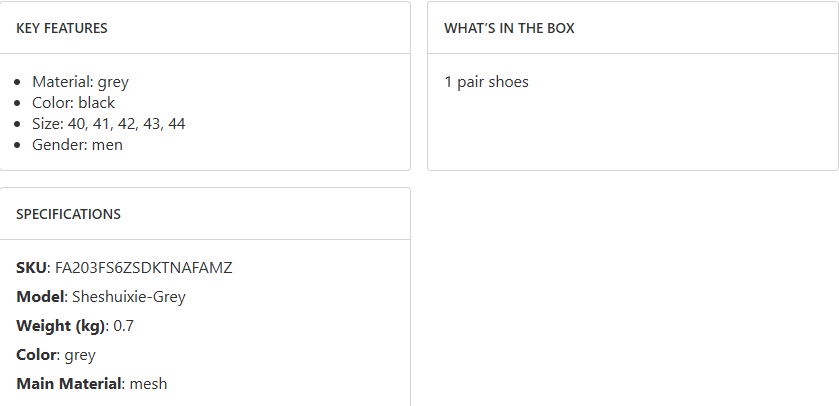This screenshot has height=406, width=839.
Task: Select the 'Material: grey' bullet item
Action: point(80,82)
